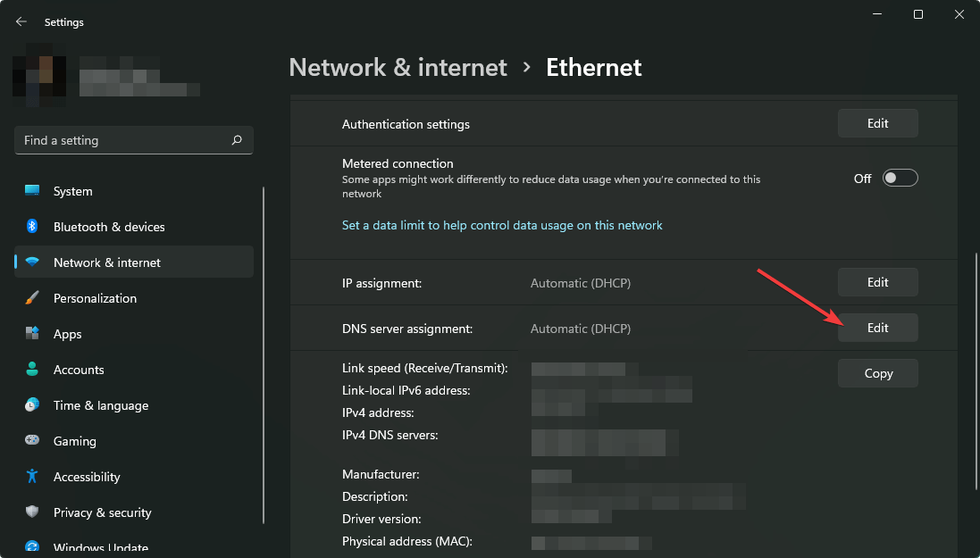Select the System sidebar icon

[x=32, y=191]
